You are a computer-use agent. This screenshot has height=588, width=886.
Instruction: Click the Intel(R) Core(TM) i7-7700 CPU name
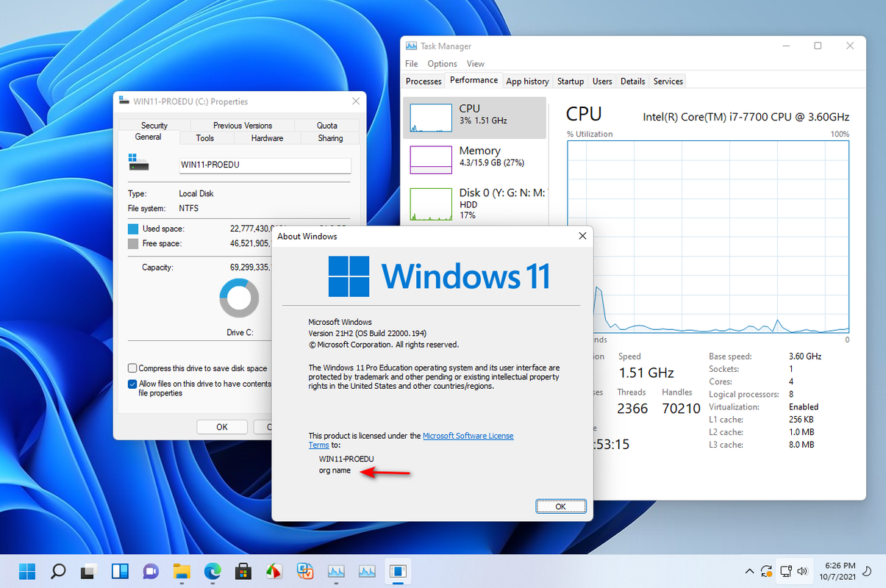click(746, 117)
